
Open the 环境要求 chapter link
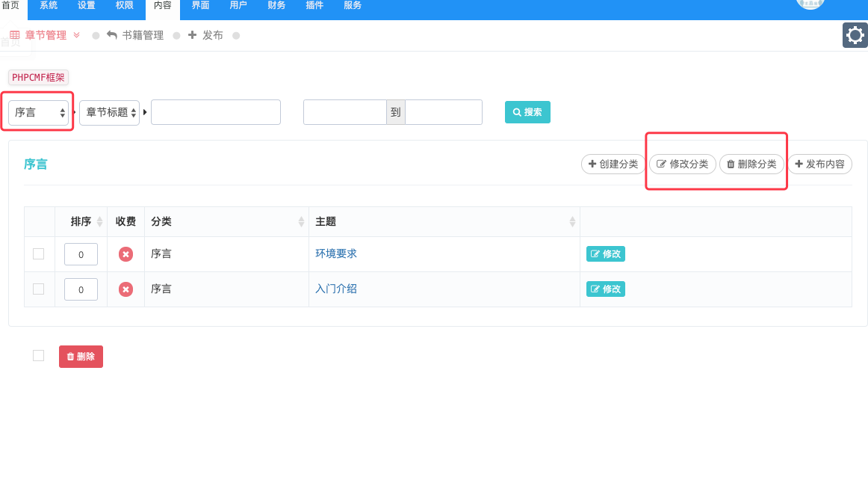(336, 253)
